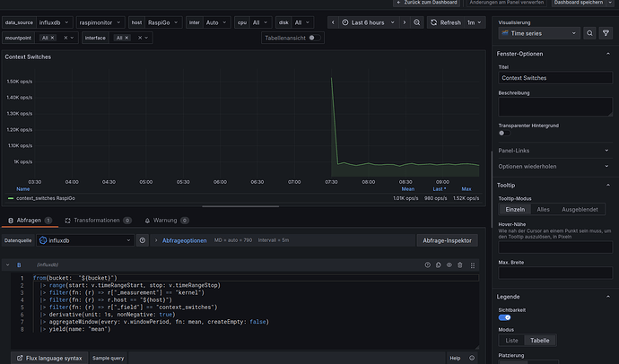
Task: Expand the Abfrageoptionen section
Action: pyautogui.click(x=186, y=240)
